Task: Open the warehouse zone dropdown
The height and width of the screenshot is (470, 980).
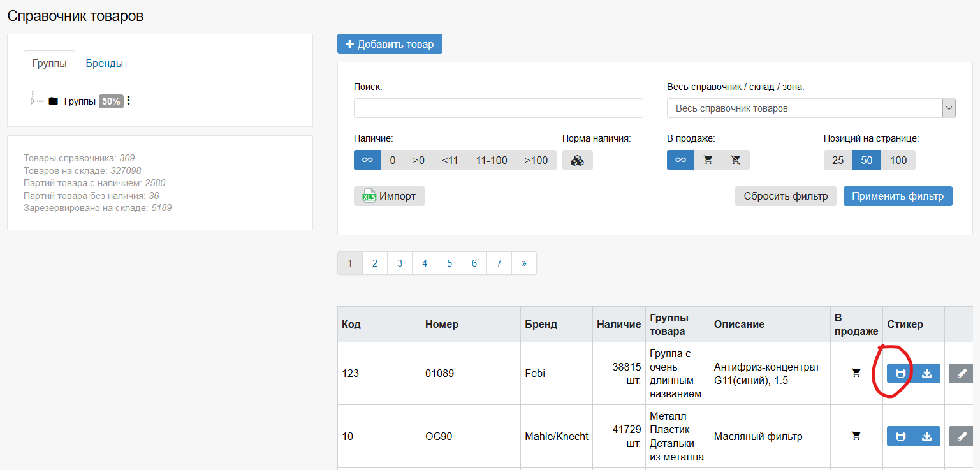Action: click(811, 108)
